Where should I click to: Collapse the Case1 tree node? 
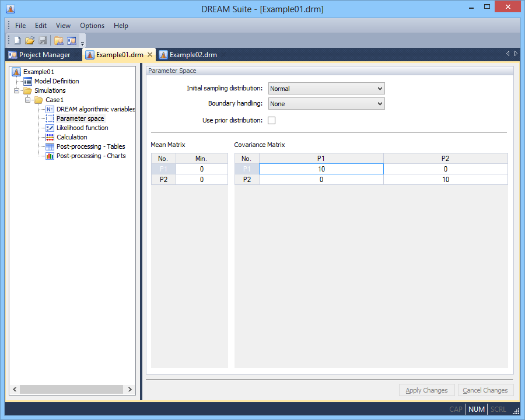[27, 100]
